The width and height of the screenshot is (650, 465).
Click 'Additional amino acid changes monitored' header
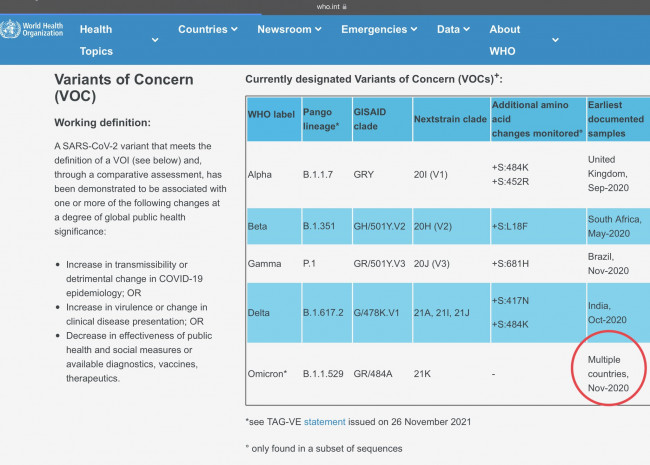[x=537, y=119]
